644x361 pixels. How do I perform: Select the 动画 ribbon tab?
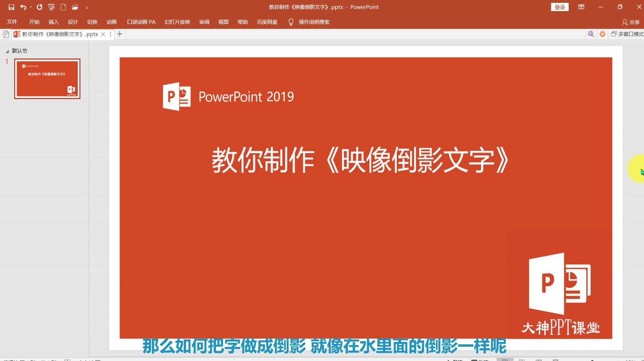coord(112,22)
